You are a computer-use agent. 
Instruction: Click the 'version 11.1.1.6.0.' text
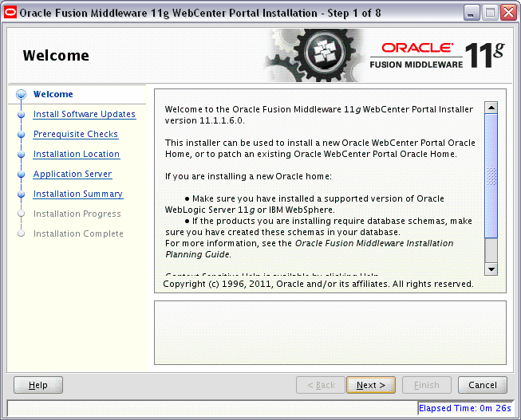pos(205,120)
